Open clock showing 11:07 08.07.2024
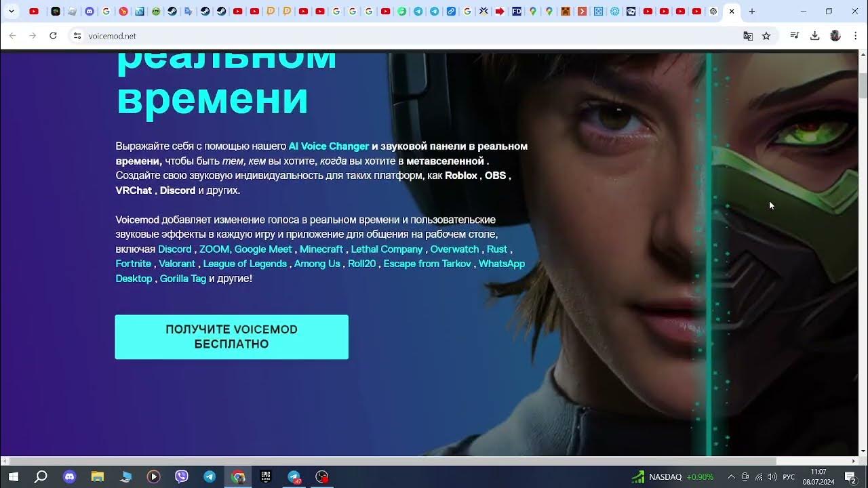 (x=818, y=476)
